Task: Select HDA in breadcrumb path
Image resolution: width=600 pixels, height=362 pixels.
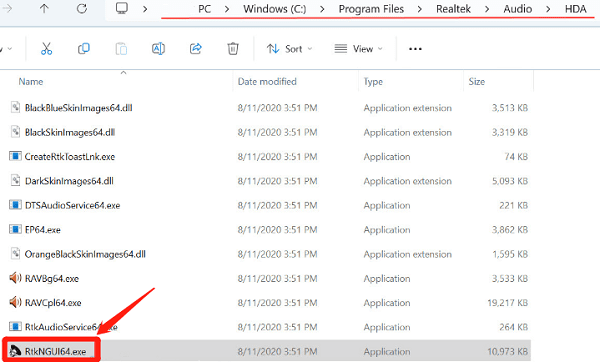Action: tap(576, 9)
